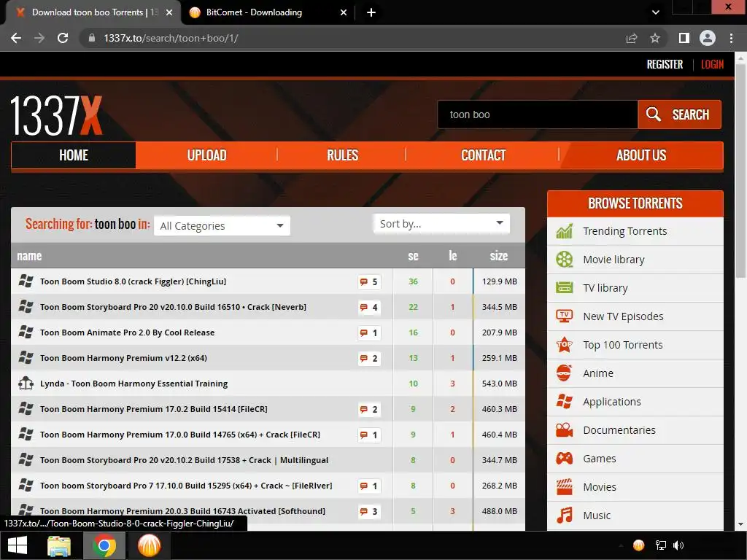Click the page vertical scrollbar thumb
This screenshot has width=747, height=560.
pos(740,171)
